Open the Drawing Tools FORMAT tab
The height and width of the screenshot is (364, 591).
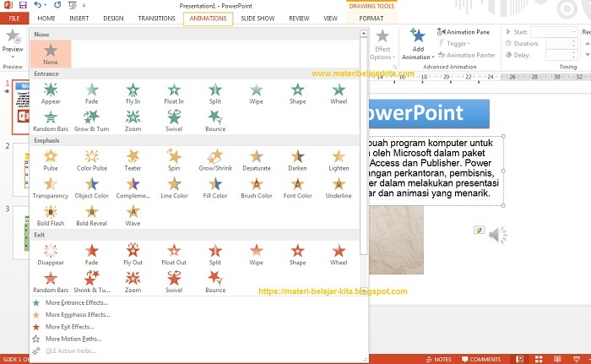(x=371, y=18)
